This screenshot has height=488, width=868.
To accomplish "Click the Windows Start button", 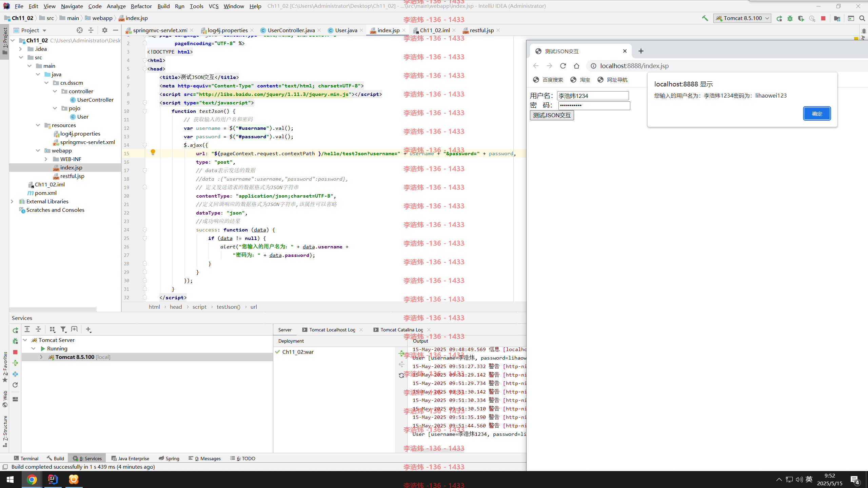I will pos(10,480).
